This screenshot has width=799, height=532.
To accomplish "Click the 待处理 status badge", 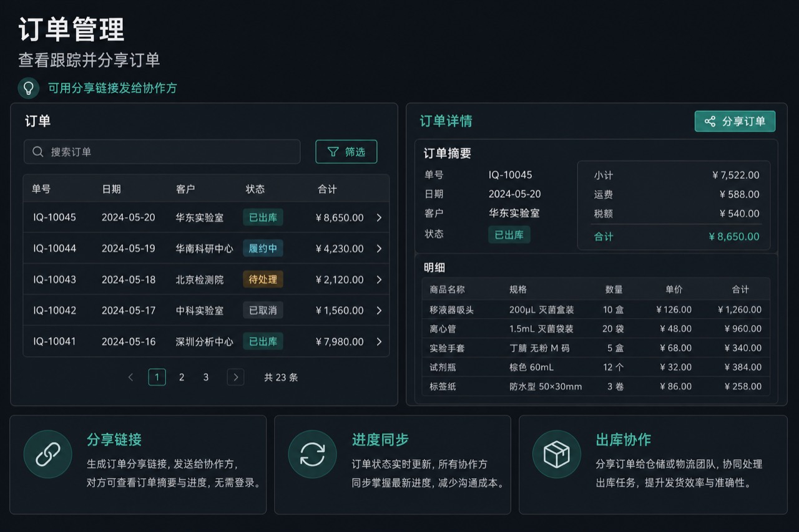I will point(263,279).
